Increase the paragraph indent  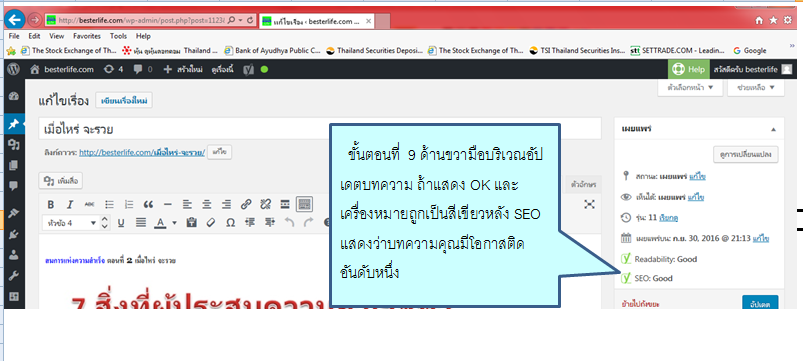tap(269, 222)
